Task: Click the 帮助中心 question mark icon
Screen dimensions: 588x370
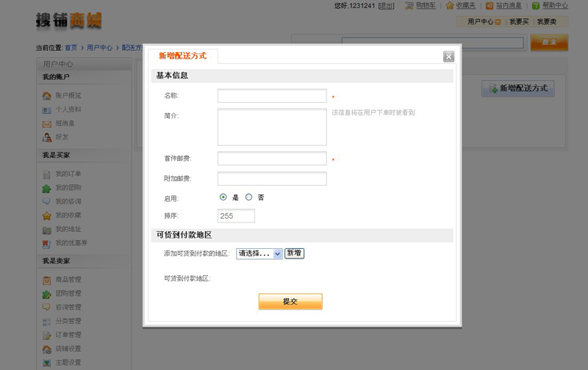Action: (x=536, y=6)
